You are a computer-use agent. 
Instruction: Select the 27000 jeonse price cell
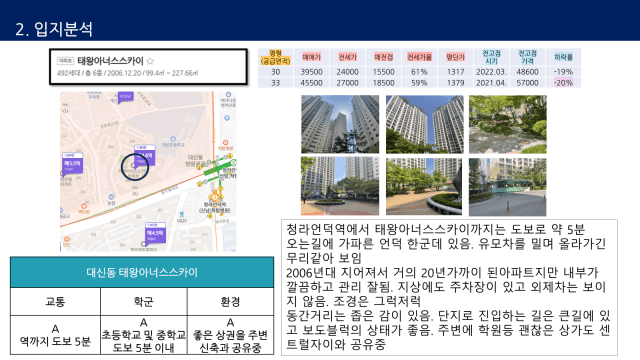[347, 83]
